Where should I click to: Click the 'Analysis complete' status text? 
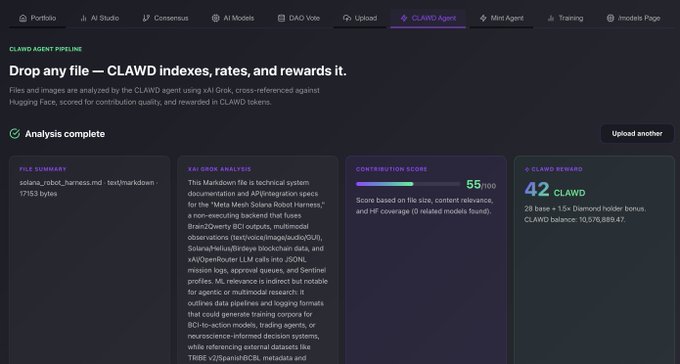(65, 134)
